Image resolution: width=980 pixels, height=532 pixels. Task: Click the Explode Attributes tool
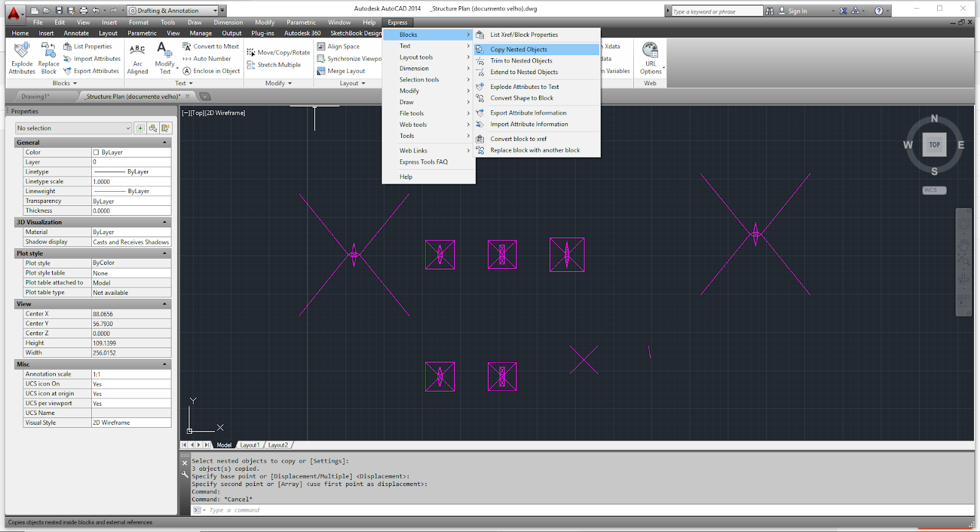22,58
